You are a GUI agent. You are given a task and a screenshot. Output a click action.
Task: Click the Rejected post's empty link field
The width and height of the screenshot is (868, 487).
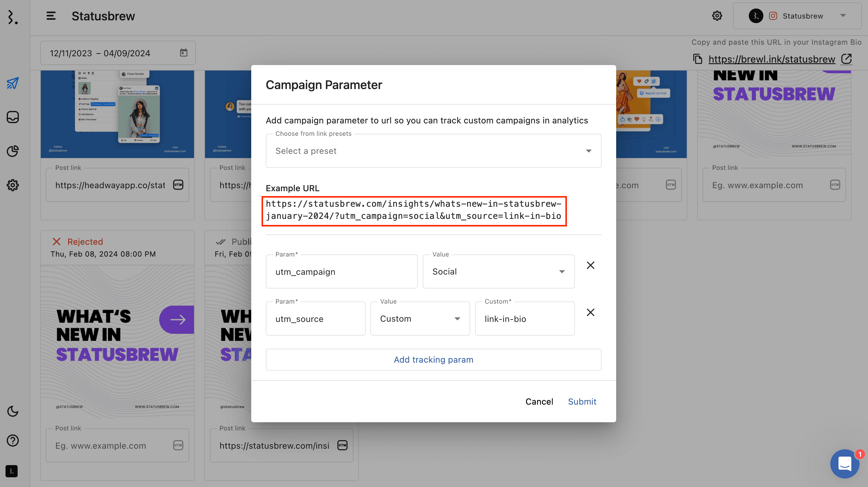click(x=117, y=446)
